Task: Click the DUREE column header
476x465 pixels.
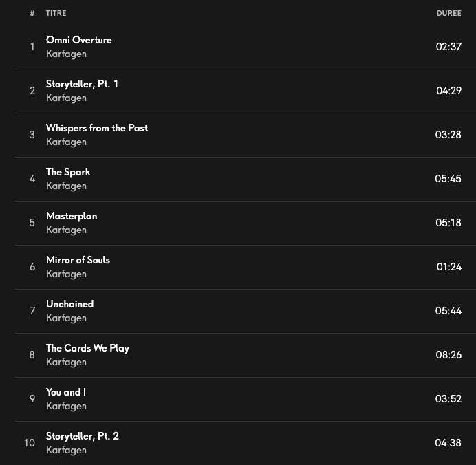Action: pos(448,14)
